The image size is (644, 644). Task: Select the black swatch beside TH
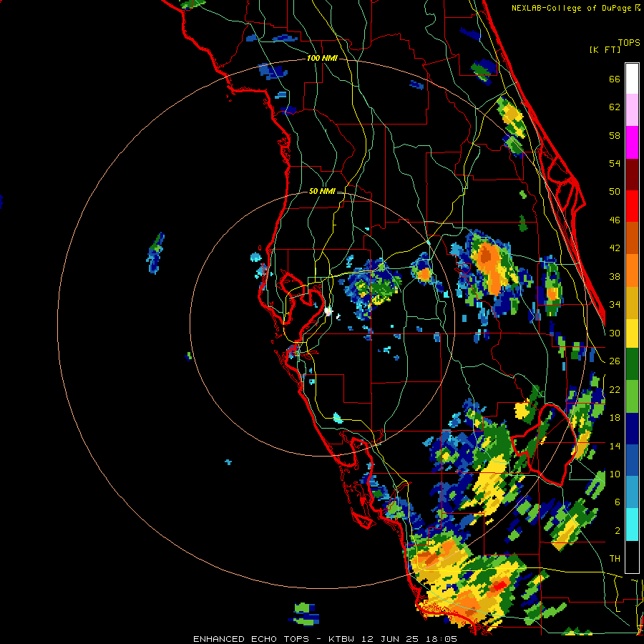[x=632, y=557]
